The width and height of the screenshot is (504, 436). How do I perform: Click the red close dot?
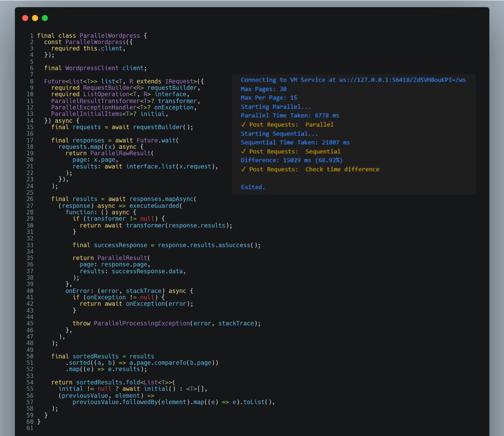pyautogui.click(x=25, y=18)
